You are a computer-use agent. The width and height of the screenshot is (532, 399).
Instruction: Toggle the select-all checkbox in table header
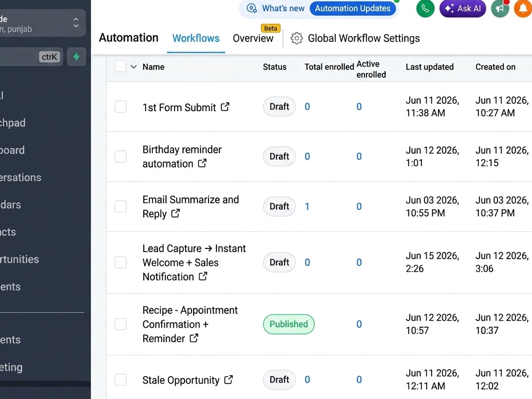[x=120, y=66]
